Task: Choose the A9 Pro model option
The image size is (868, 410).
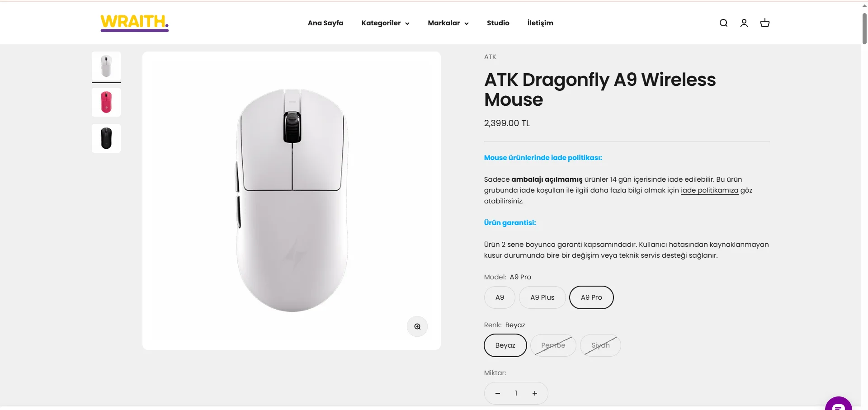Action: point(591,297)
